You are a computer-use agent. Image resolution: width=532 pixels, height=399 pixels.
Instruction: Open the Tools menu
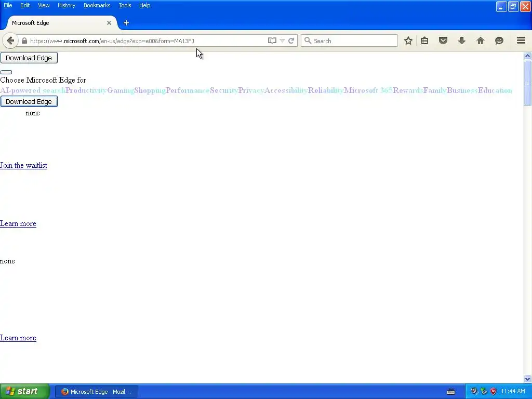coord(125,5)
